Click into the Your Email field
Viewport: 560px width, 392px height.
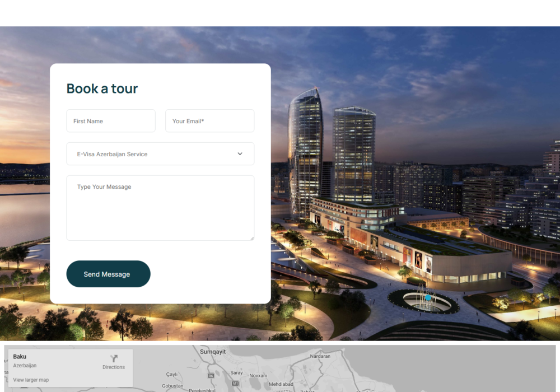coord(209,121)
